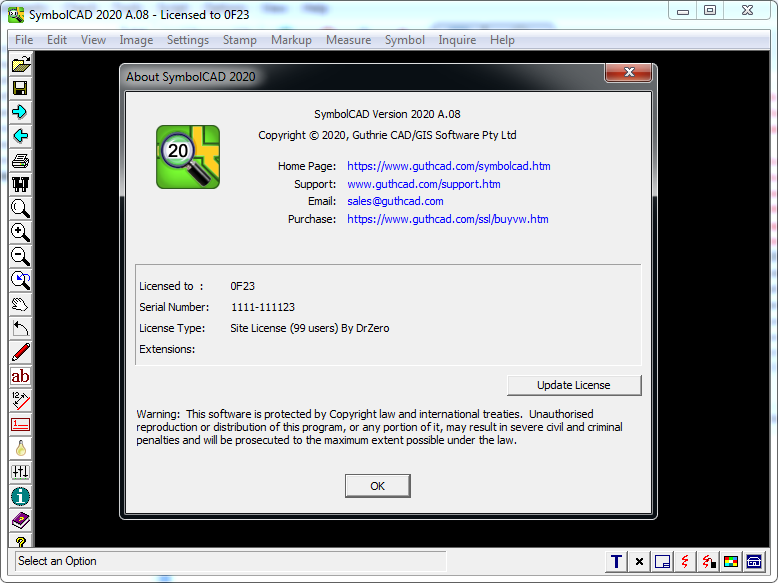Click the light bulb layers icon

coord(21,448)
